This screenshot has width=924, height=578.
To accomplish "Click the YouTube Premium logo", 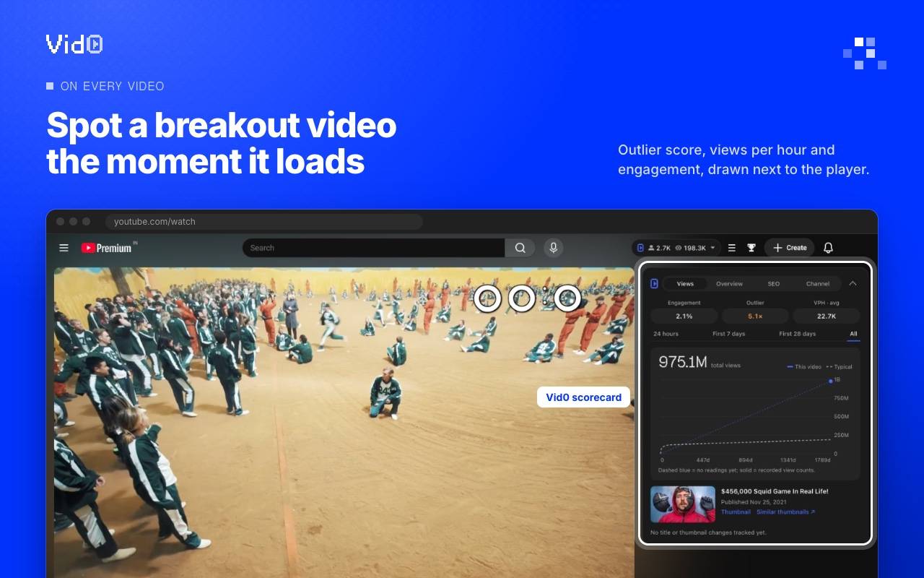I will (108, 248).
